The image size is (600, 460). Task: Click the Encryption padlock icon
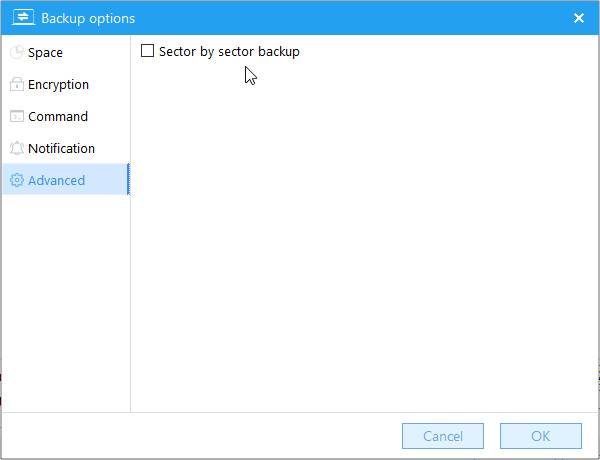[16, 84]
